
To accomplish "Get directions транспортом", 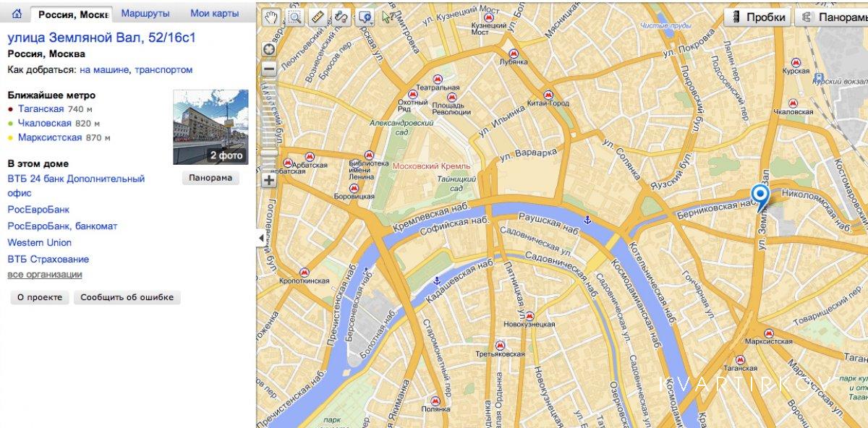I will pyautogui.click(x=163, y=70).
